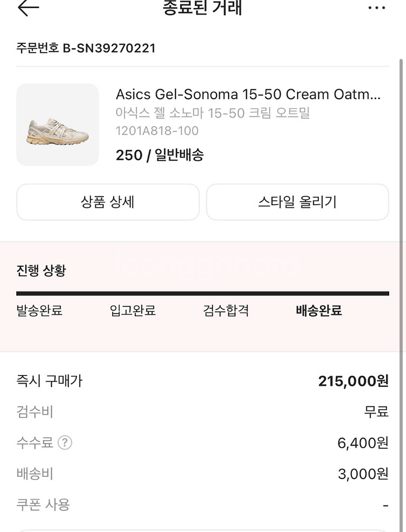Tap the 종료된 거래 page title
The image size is (406, 532).
coord(202,8)
